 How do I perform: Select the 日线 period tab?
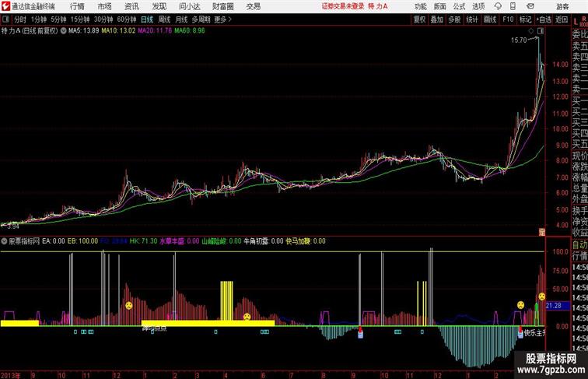147,19
